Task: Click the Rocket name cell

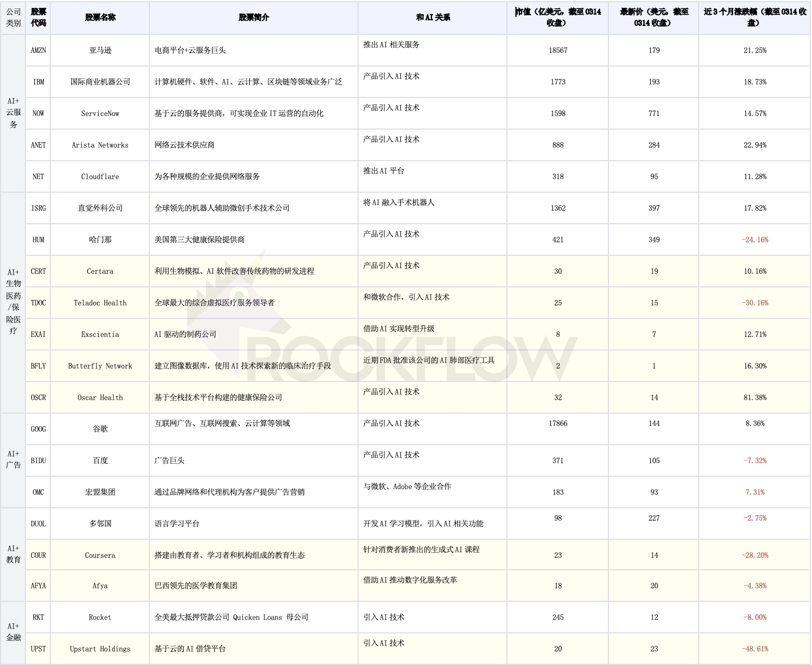Action: click(x=100, y=617)
